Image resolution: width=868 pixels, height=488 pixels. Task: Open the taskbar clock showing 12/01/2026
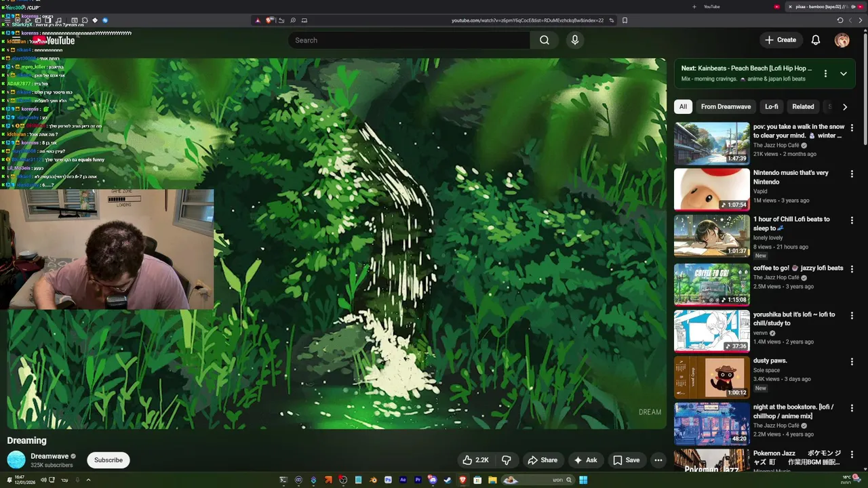click(24, 480)
